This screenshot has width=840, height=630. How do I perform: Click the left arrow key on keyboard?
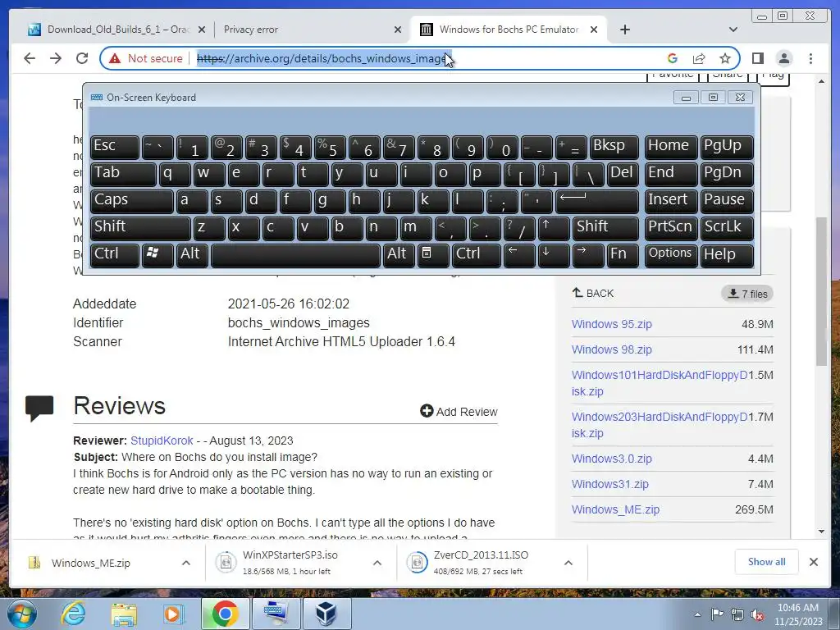click(x=519, y=254)
